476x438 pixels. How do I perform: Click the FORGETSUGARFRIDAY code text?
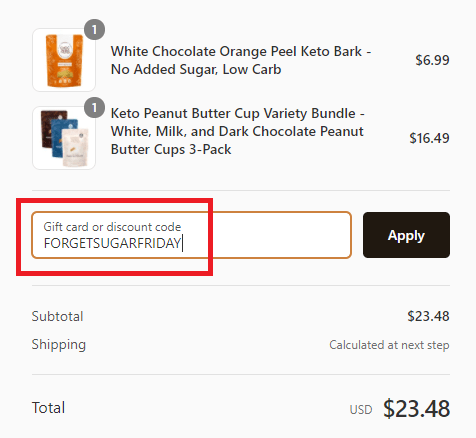[x=112, y=243]
